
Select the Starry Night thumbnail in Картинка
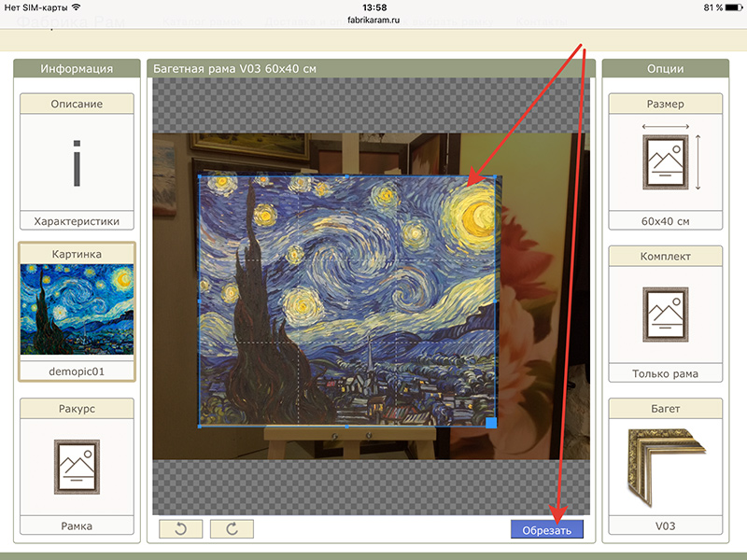pyautogui.click(x=77, y=310)
